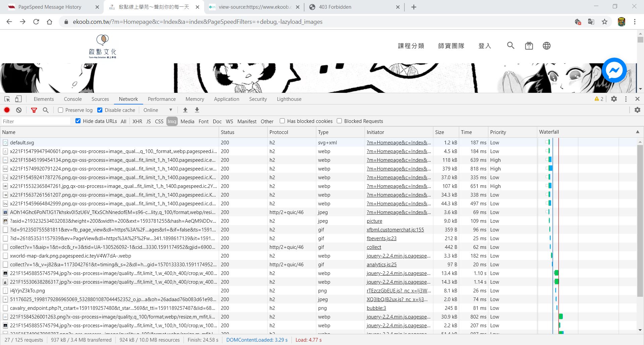Reload the current page

tap(36, 22)
